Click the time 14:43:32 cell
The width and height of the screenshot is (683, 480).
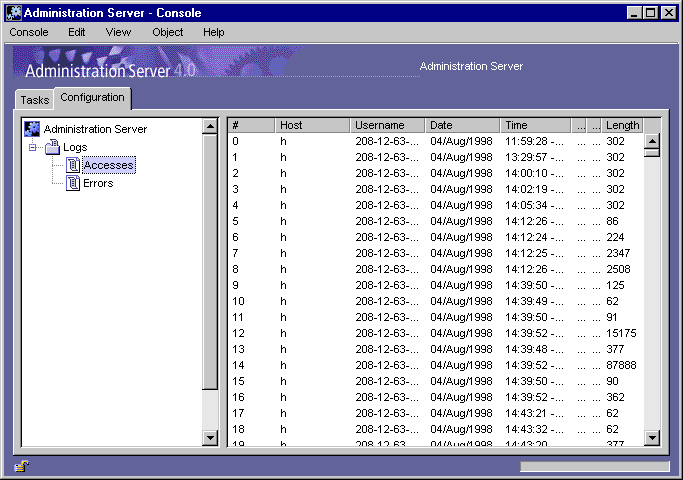534,429
